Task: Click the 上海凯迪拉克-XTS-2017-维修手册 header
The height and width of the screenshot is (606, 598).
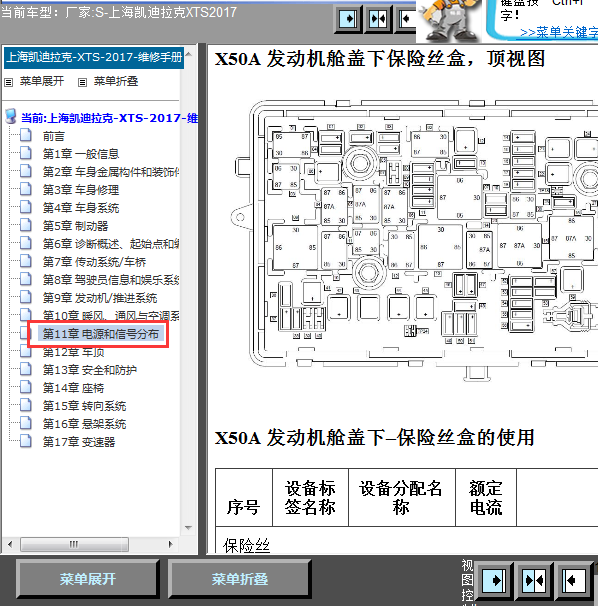Action: (94, 58)
